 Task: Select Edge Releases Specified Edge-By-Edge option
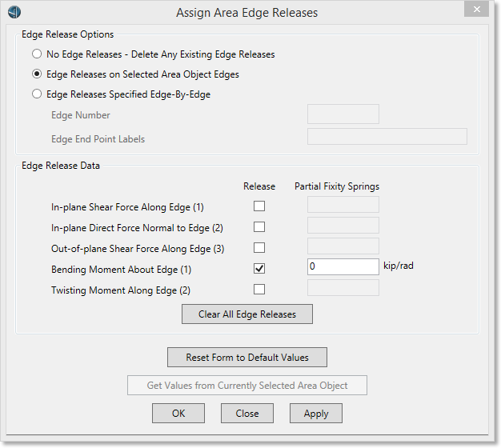(37, 94)
